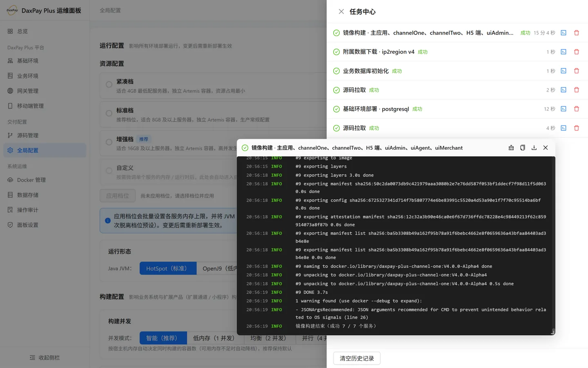
Task: Download the 镜像构建 log file
Action: pyautogui.click(x=534, y=148)
